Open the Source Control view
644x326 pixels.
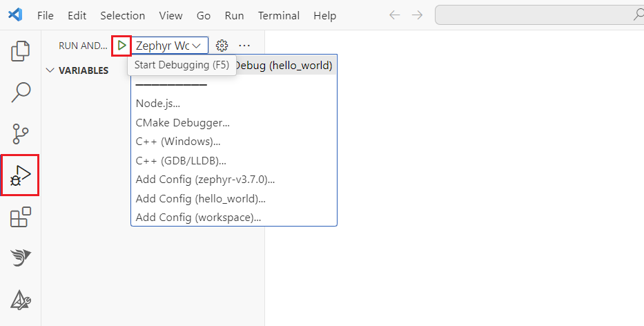20,133
